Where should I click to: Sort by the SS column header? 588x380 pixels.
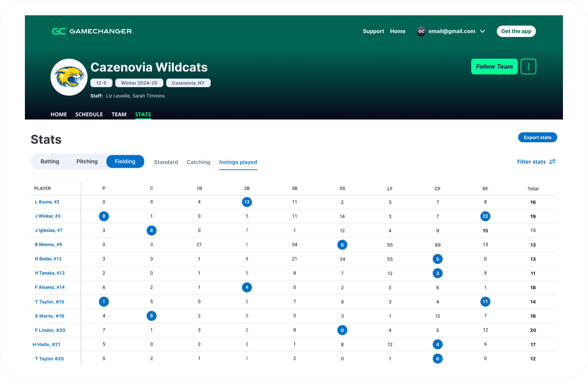[342, 188]
